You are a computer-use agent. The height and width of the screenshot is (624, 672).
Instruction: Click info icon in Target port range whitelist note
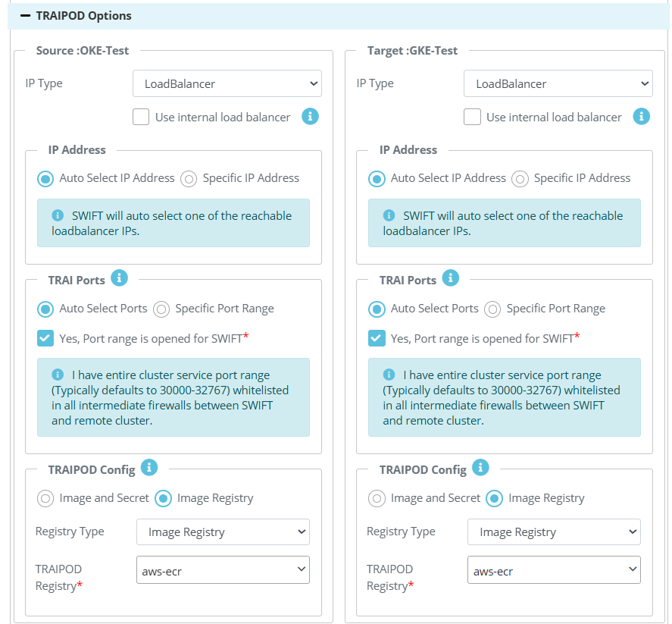click(x=389, y=375)
